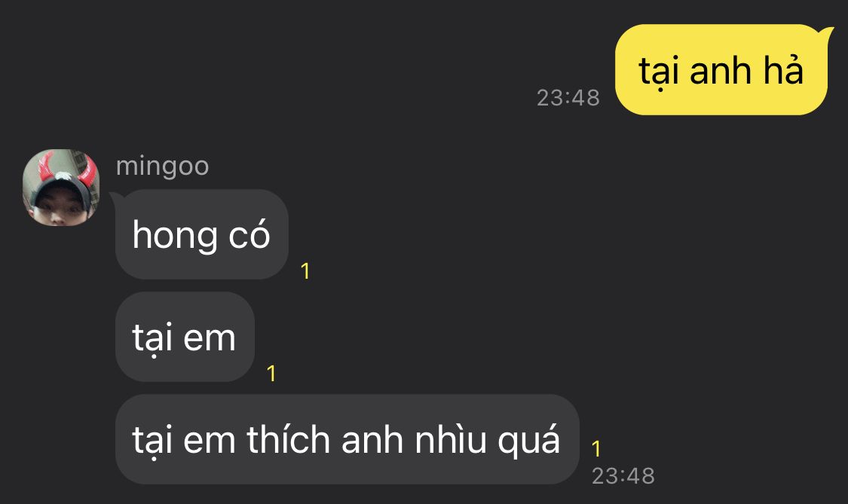This screenshot has width=848, height=504.
Task: Click the 23:48 timestamp under last message
Action: click(623, 476)
